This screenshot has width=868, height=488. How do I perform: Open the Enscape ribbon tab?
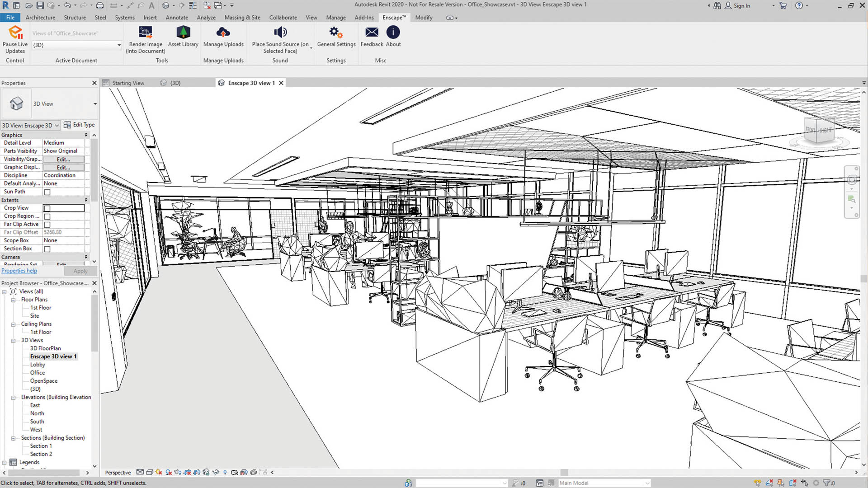(x=393, y=17)
